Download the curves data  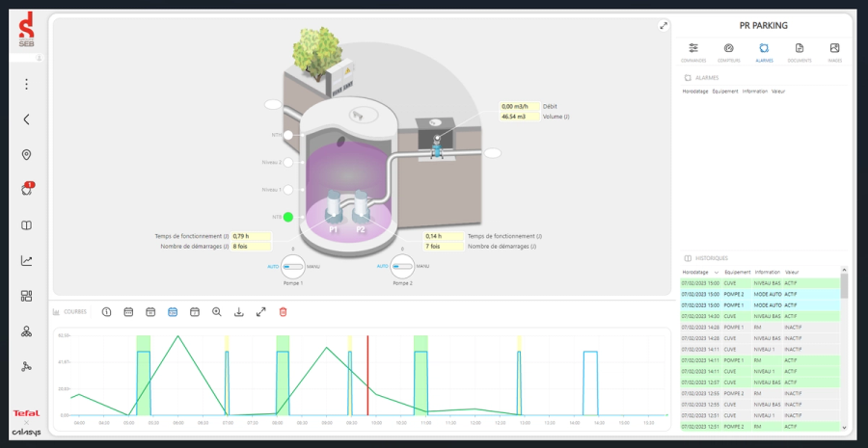coord(238,312)
